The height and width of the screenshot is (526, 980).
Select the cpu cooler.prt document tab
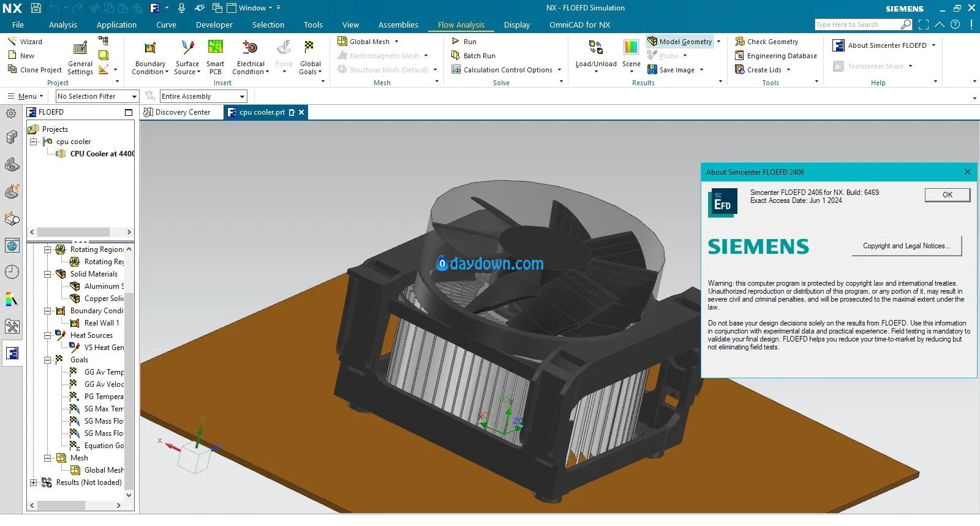262,112
